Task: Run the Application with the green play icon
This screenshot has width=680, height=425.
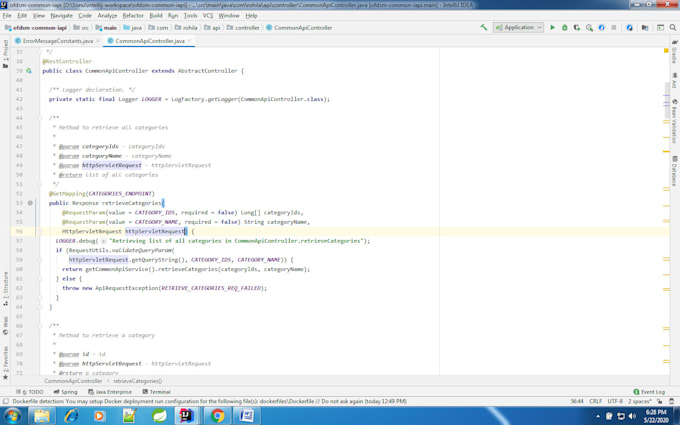Action: pyautogui.click(x=552, y=27)
